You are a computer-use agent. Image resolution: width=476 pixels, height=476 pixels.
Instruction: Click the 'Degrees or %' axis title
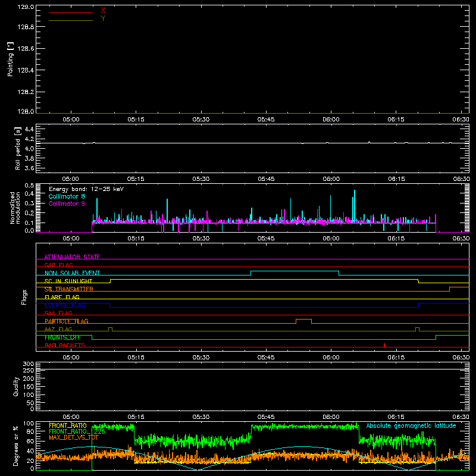(16, 446)
